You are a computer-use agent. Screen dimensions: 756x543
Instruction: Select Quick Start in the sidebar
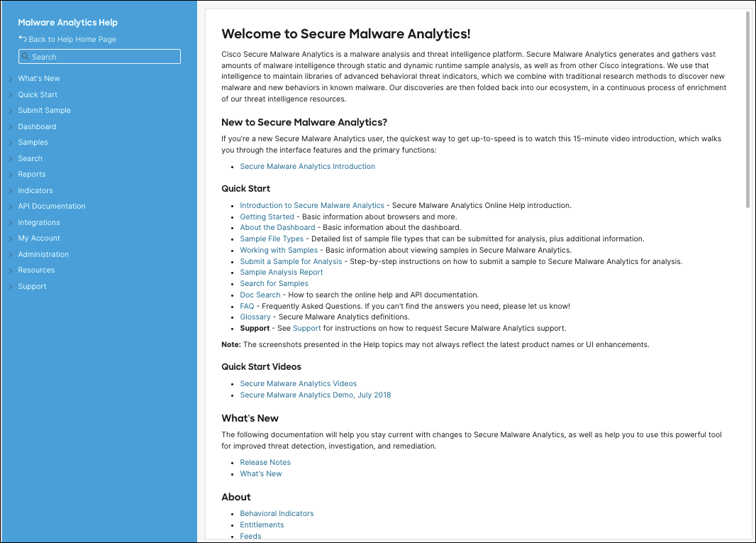pos(38,94)
